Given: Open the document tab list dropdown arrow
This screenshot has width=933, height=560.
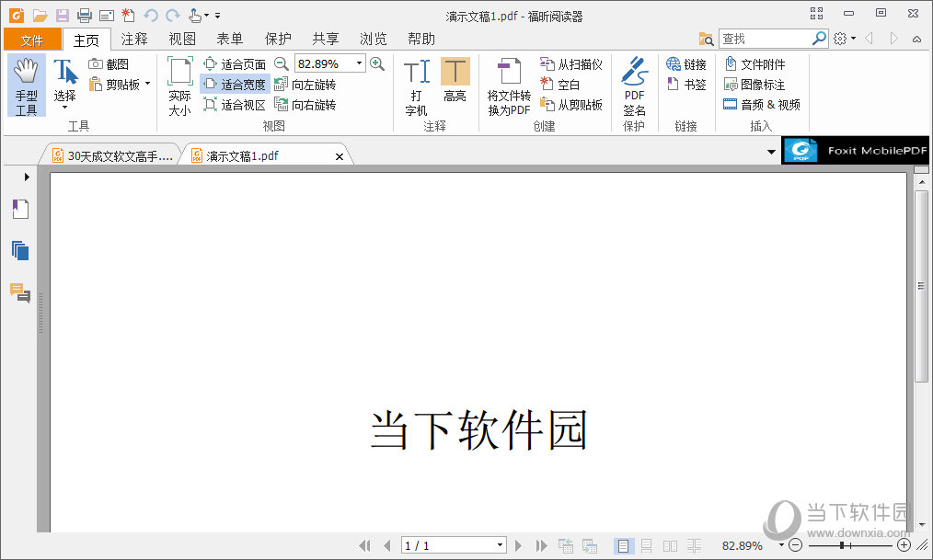Looking at the screenshot, I should click(x=771, y=152).
